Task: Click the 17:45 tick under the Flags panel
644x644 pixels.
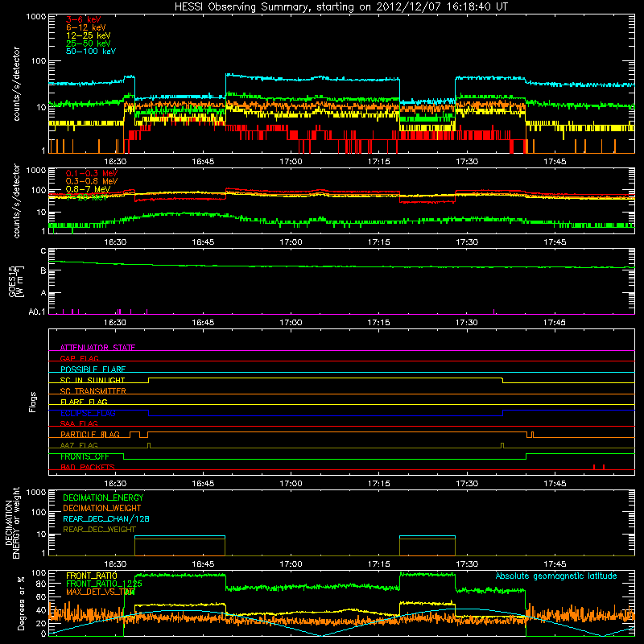Action: tap(555, 484)
